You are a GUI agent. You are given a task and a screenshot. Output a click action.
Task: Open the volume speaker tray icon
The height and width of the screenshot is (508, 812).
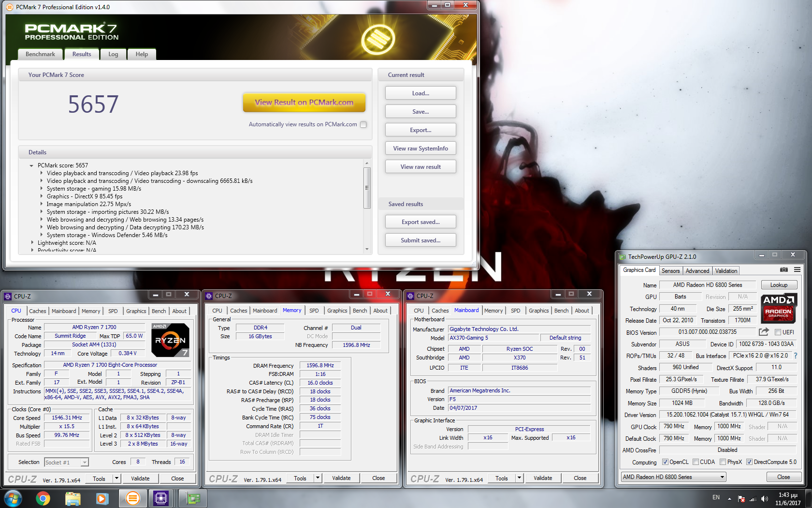click(764, 498)
